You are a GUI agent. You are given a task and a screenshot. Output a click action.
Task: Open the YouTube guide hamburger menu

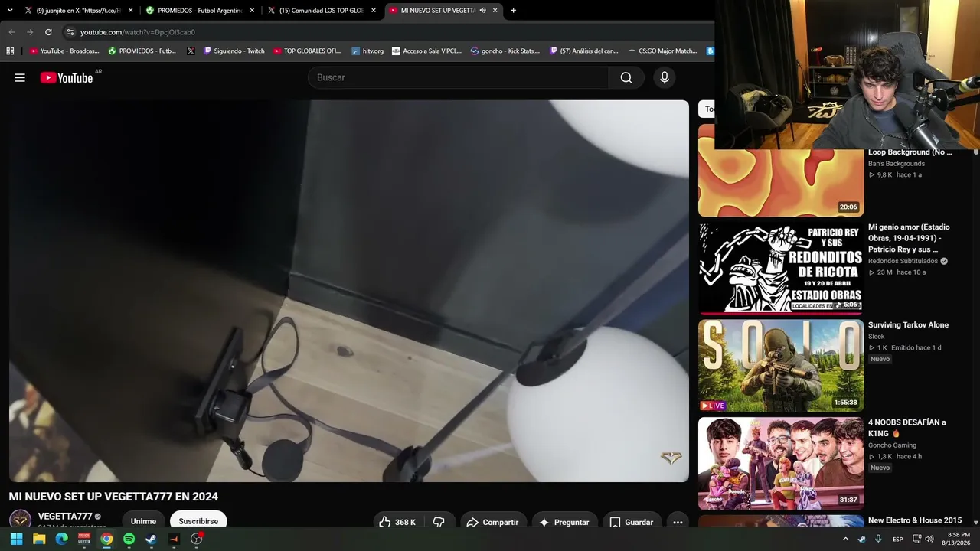tap(20, 77)
